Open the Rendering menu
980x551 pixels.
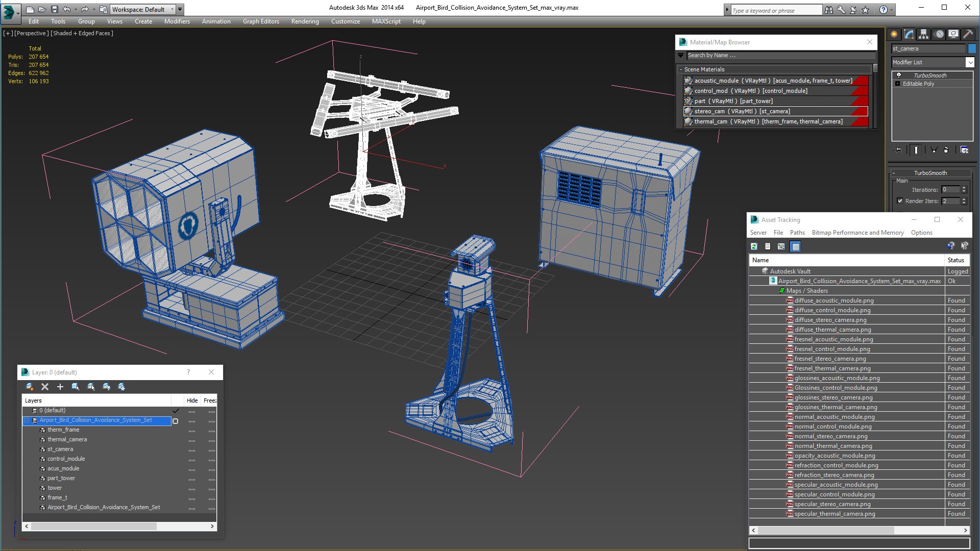click(305, 21)
